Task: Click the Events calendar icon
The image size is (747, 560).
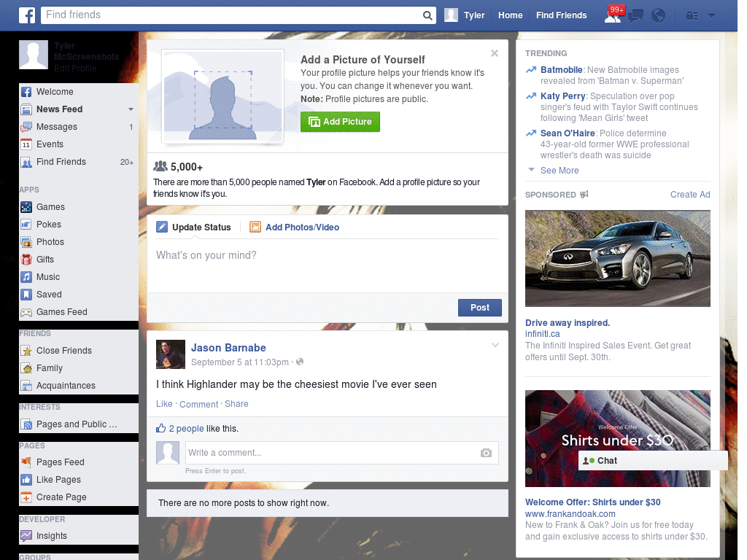Action: coord(26,144)
